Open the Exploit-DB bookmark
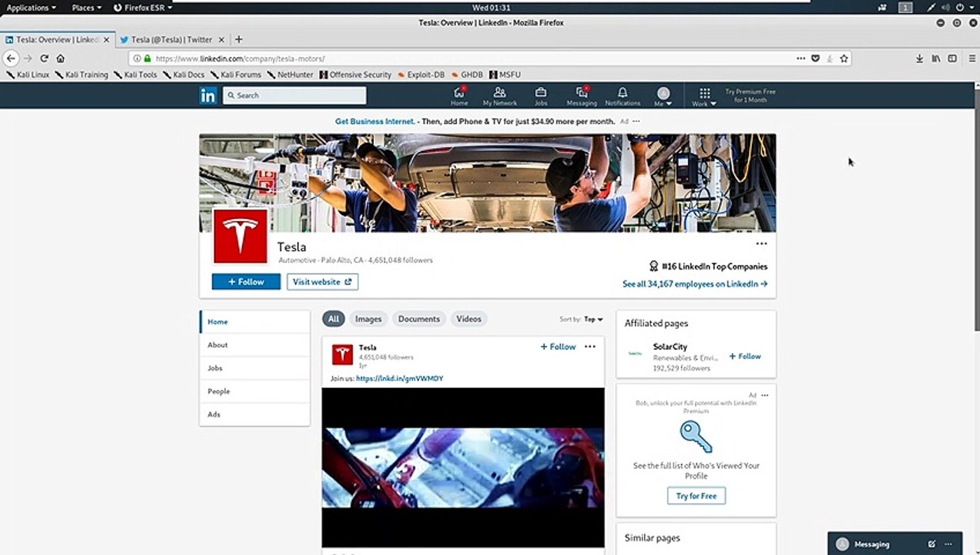 click(421, 75)
